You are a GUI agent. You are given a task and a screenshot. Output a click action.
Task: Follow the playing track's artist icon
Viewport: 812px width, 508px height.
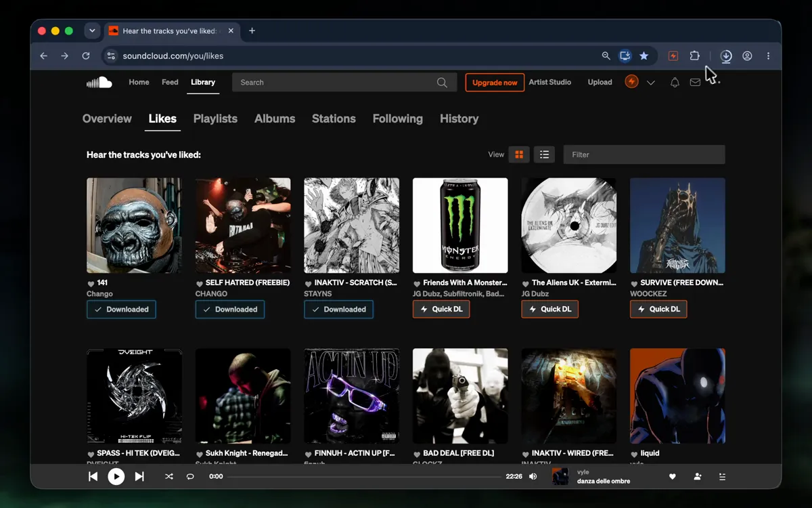[x=698, y=477]
